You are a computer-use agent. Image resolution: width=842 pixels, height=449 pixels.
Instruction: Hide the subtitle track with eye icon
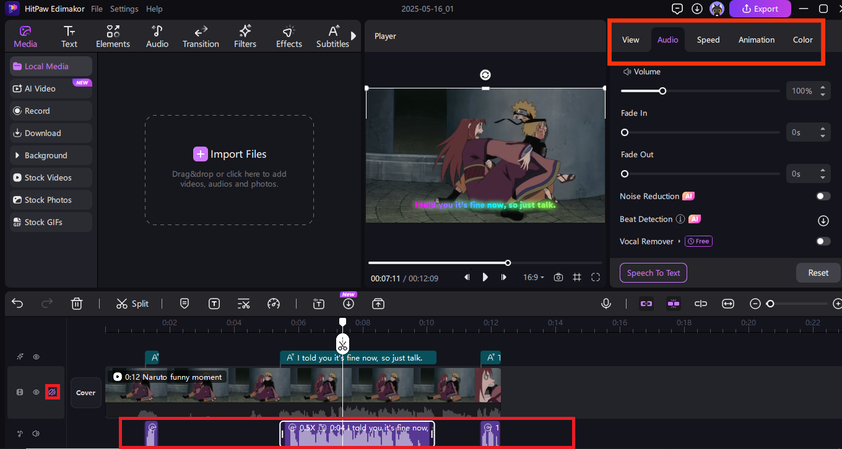[36, 357]
